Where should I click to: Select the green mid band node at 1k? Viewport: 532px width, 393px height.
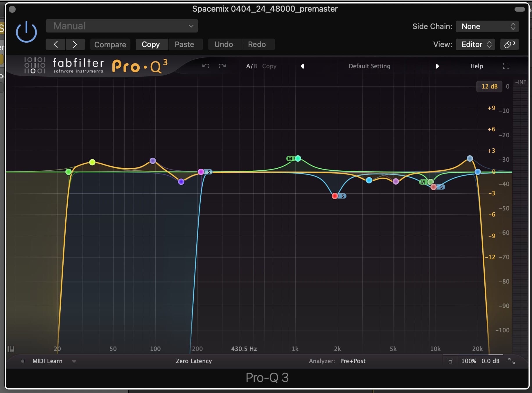point(298,158)
